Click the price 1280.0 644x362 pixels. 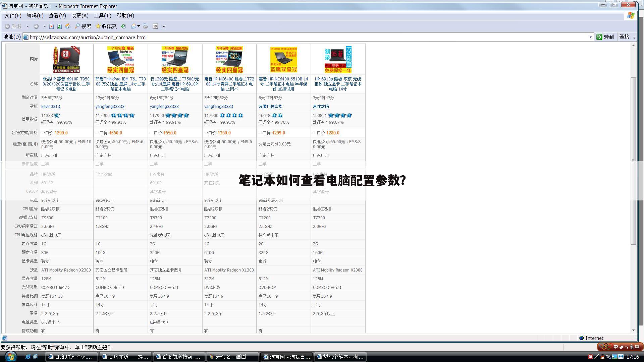[x=333, y=133]
